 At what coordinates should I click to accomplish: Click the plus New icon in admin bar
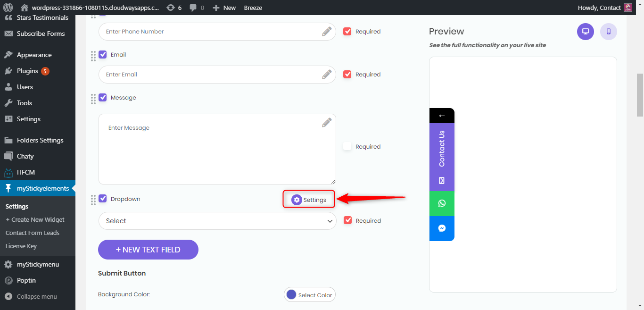(216, 8)
